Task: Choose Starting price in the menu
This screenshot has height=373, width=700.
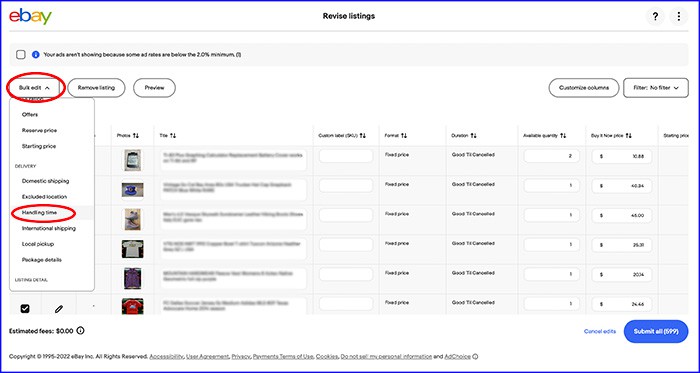Action: click(x=39, y=146)
